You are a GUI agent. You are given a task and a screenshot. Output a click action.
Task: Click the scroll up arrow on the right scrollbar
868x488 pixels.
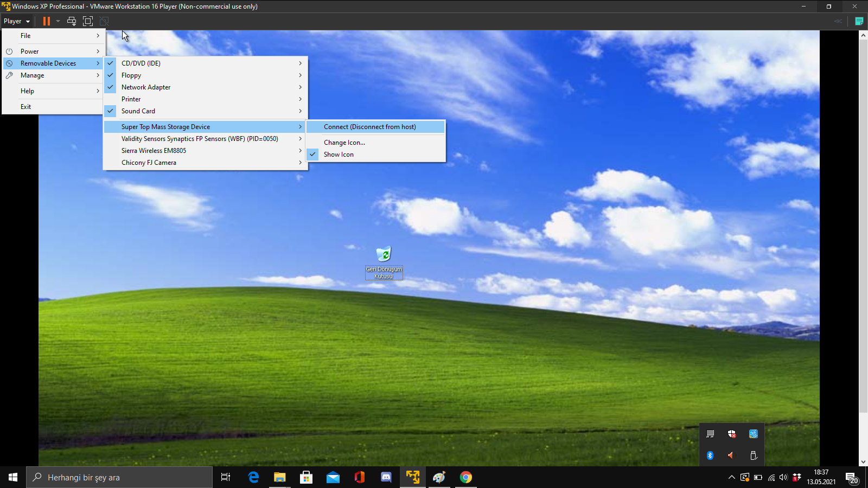click(863, 35)
